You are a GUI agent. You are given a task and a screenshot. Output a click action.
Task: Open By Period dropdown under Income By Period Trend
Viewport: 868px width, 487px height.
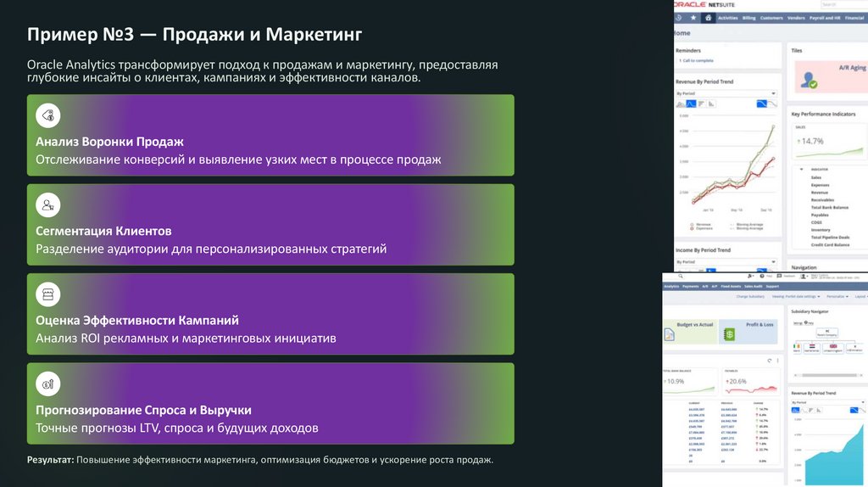coord(726,261)
